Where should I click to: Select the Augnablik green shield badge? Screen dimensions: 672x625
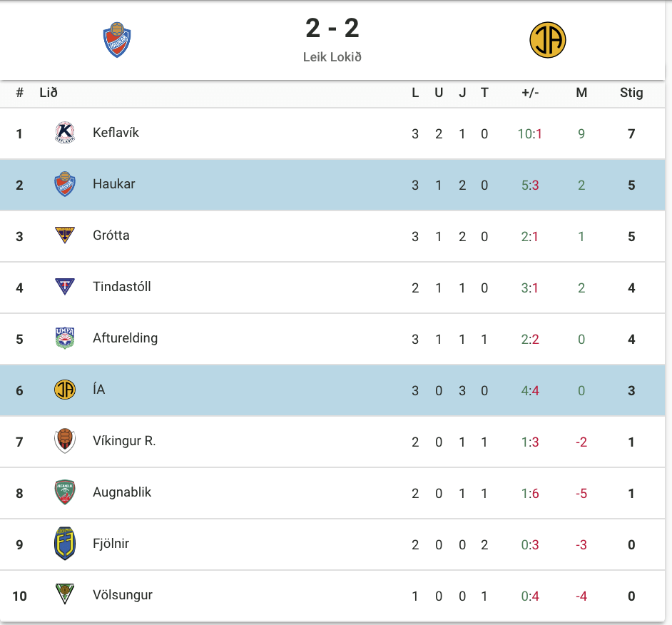65,492
